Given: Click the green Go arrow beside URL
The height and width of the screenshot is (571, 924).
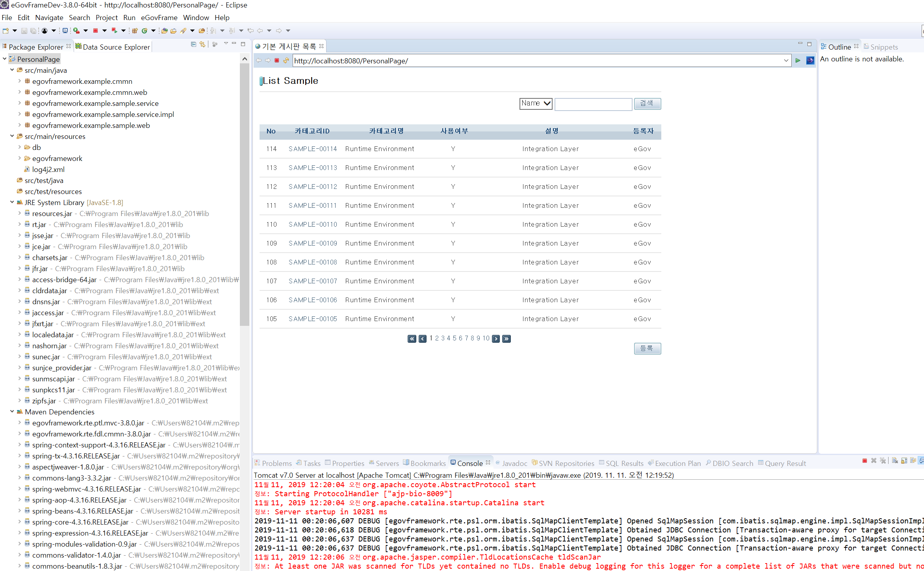Looking at the screenshot, I should 798,61.
